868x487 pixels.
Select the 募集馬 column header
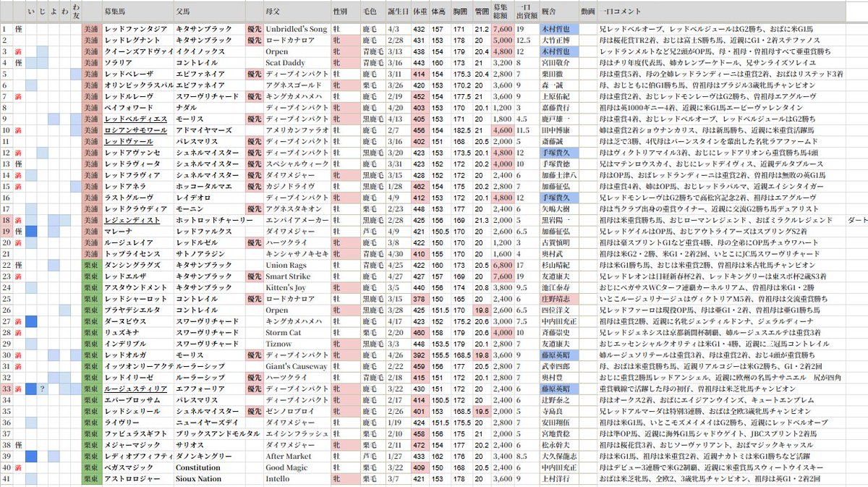(x=115, y=12)
